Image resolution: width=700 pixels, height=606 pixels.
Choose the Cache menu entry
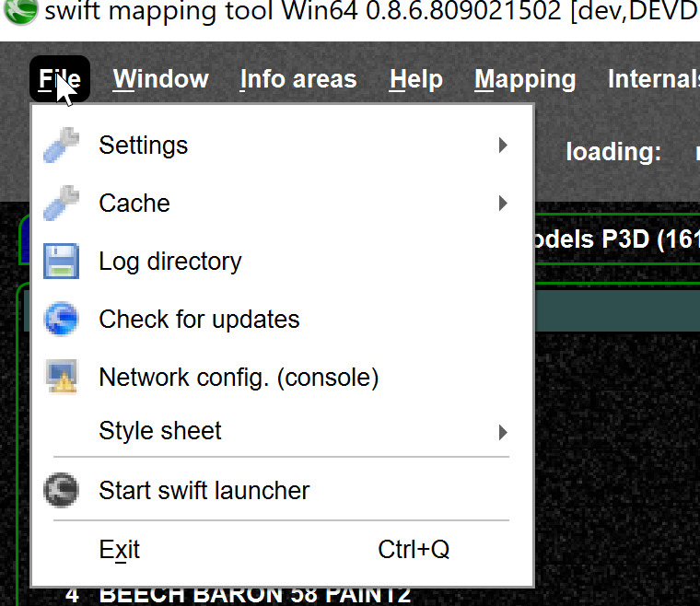[x=282, y=203]
